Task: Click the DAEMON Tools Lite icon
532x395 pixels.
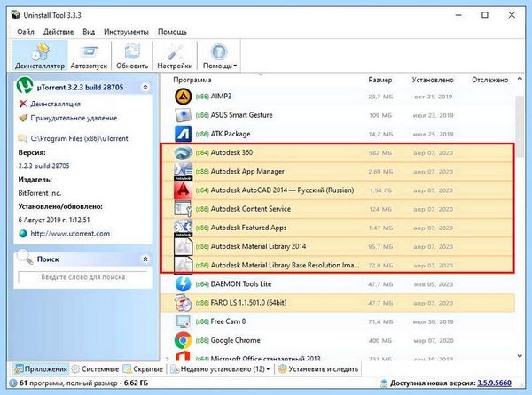Action: pyautogui.click(x=184, y=284)
